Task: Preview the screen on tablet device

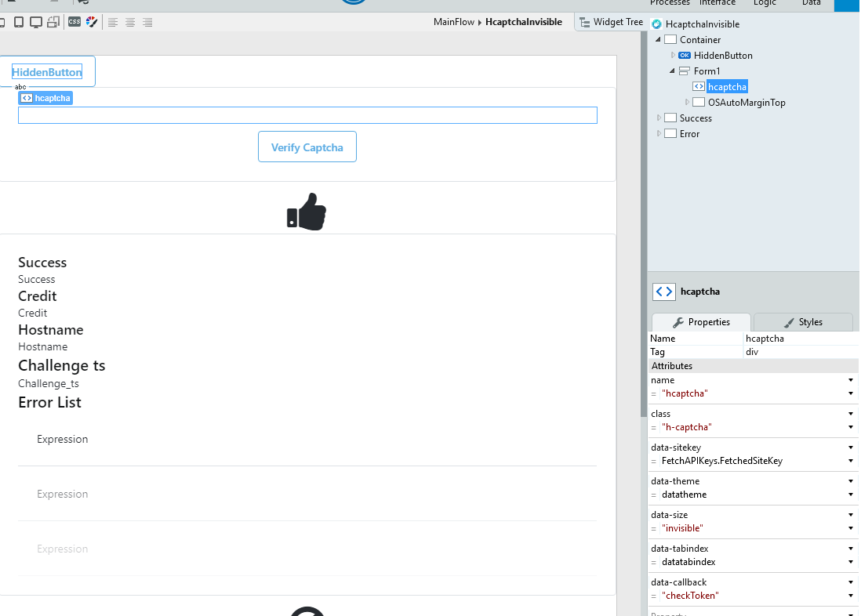Action: [19, 22]
